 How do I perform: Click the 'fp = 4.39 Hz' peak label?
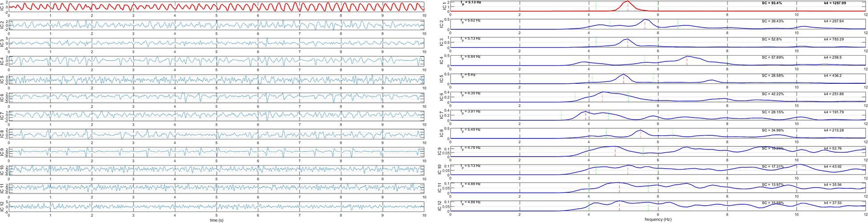pyautogui.click(x=471, y=93)
